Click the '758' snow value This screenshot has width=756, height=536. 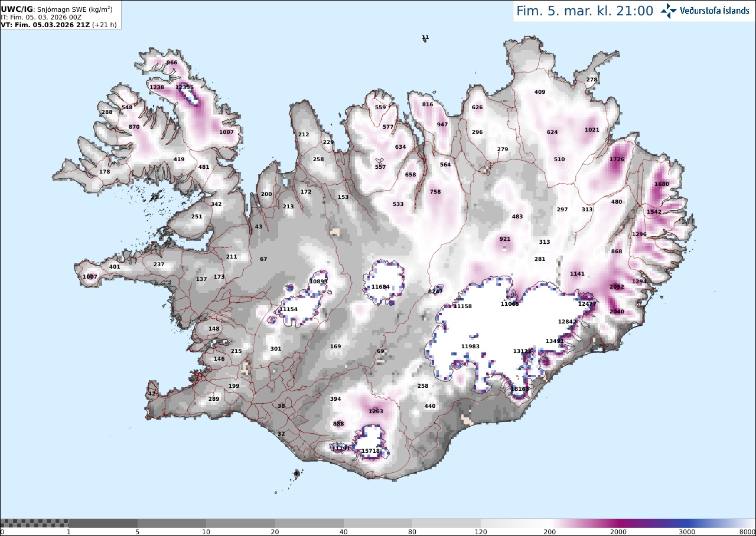pos(435,192)
